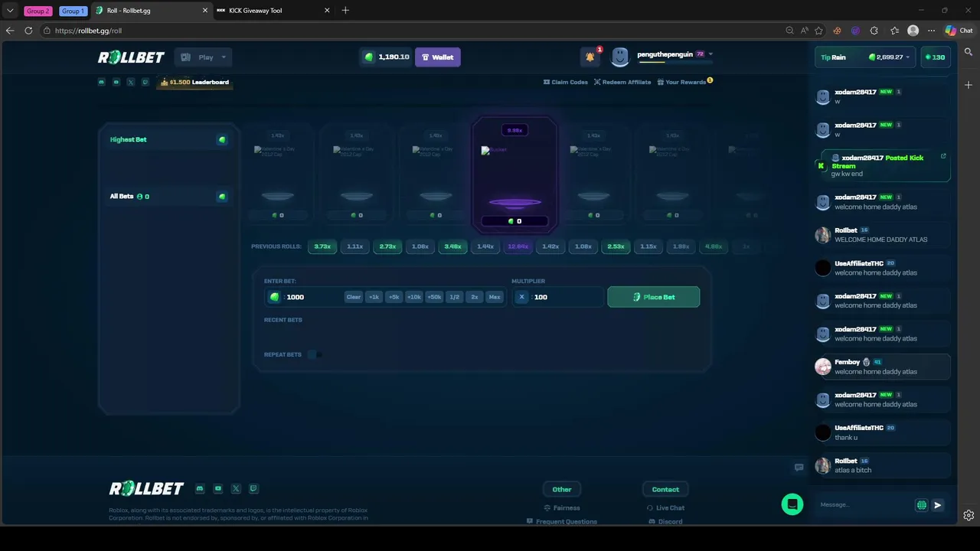Click Redeem Affiliate
This screenshot has width=980, height=551.
coord(622,82)
